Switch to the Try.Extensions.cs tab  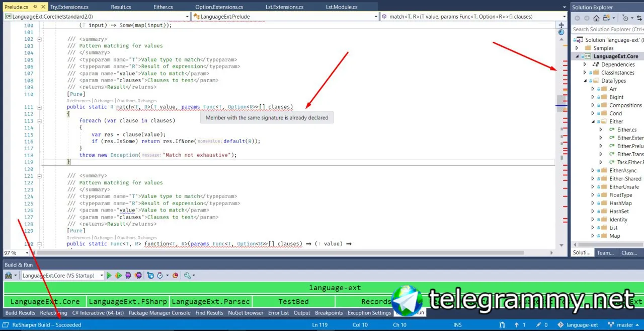coord(69,7)
